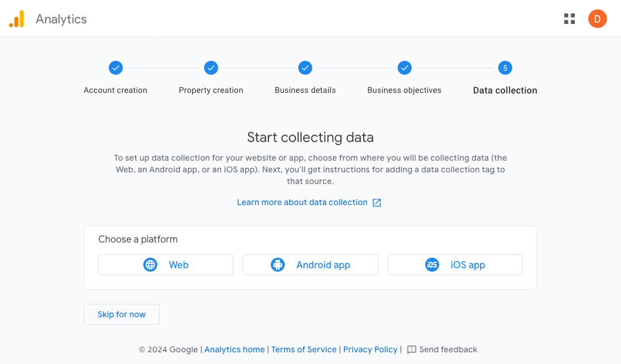Click the Property creation checkmark step
Viewport: 621px width, 364px height.
click(x=211, y=68)
